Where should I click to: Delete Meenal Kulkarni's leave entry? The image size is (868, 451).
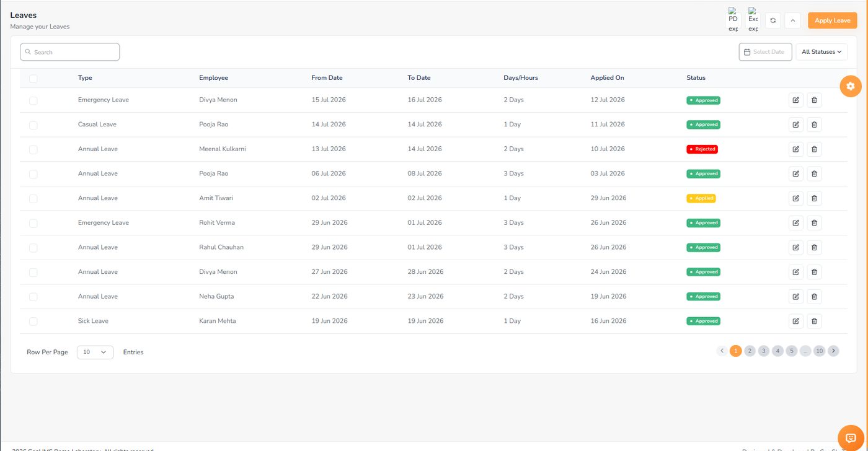tap(814, 149)
